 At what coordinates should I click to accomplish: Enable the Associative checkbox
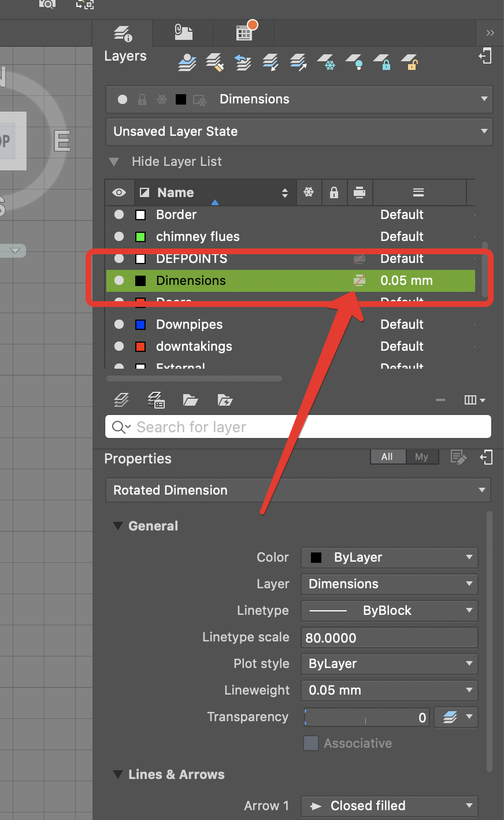point(310,743)
